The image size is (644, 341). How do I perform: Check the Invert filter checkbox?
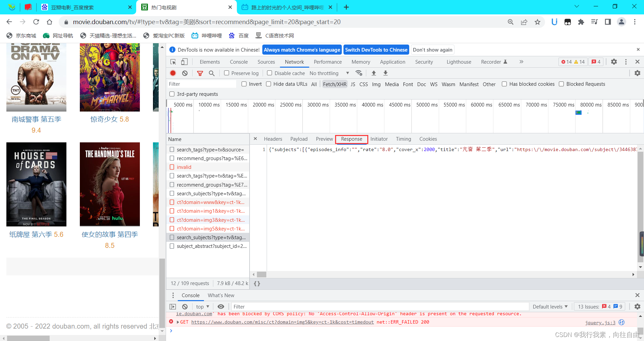(x=244, y=84)
